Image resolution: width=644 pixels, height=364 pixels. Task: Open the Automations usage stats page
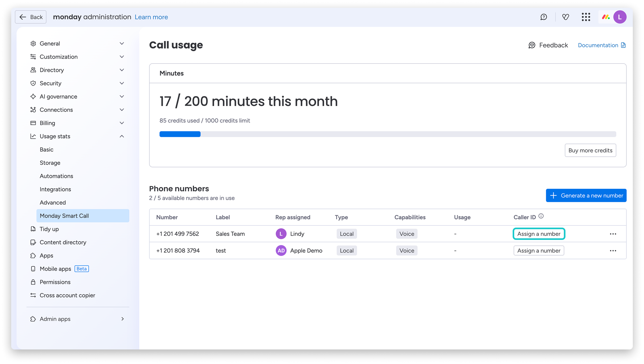(57, 176)
